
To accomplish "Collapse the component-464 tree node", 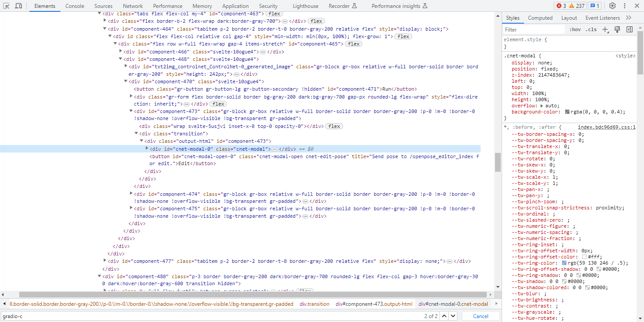I will pos(104,28).
